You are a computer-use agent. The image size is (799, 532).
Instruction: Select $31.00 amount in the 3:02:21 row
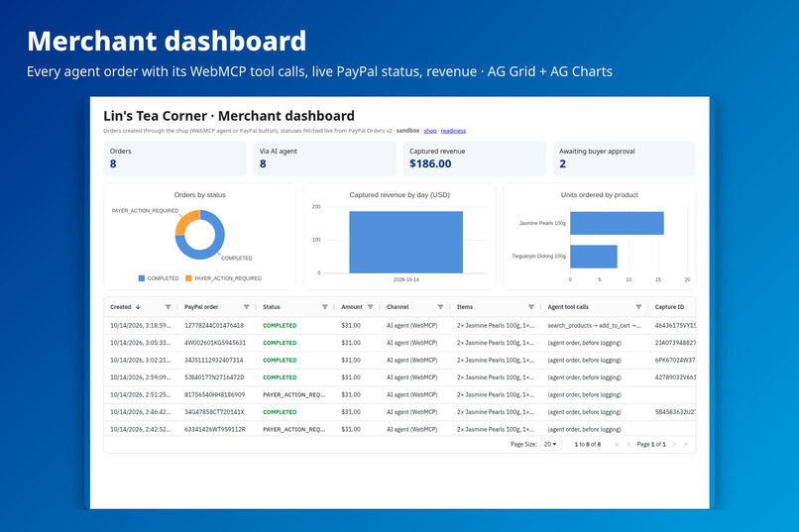pos(351,360)
